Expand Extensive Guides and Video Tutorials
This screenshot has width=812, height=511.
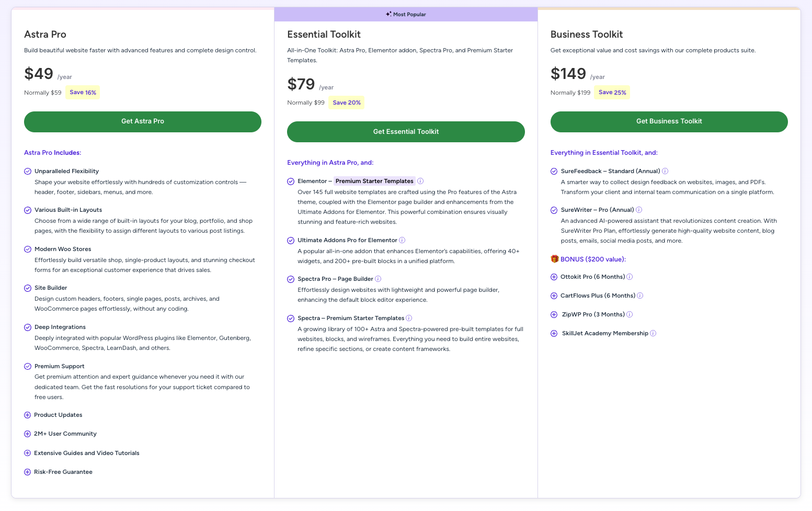[x=28, y=453]
